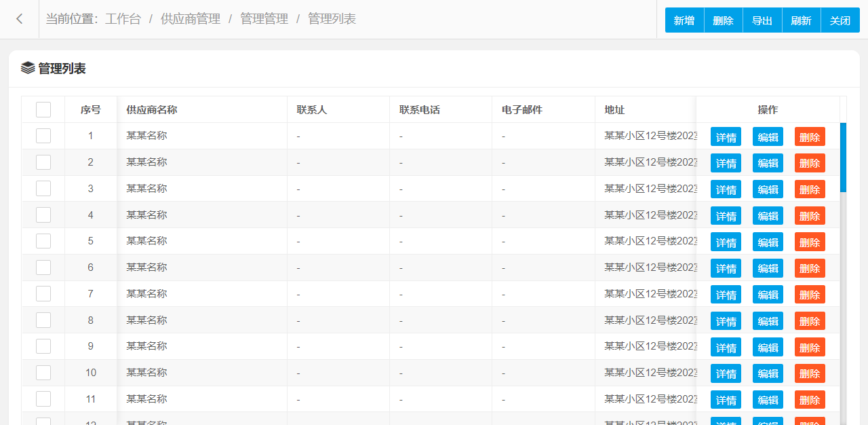Click 编辑 for row 1
The image size is (868, 425).
click(x=768, y=136)
